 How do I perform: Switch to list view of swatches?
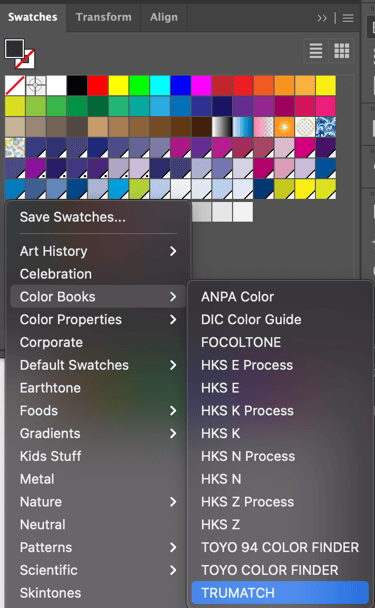(316, 51)
